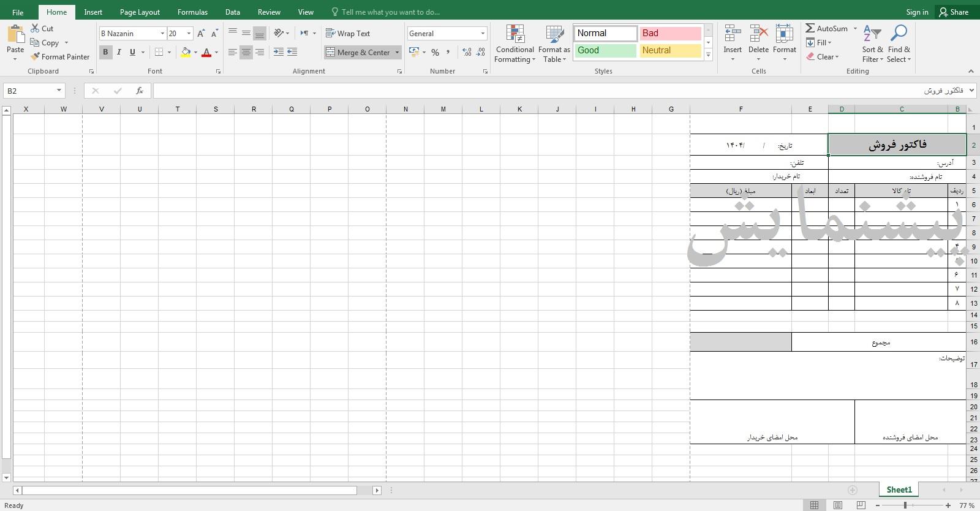Click the Increase Font Size icon
Viewport: 980px width, 511px height.
coord(201,34)
